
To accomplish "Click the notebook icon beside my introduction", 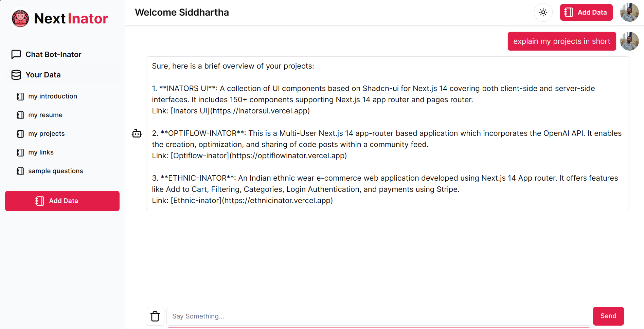I will (20, 96).
